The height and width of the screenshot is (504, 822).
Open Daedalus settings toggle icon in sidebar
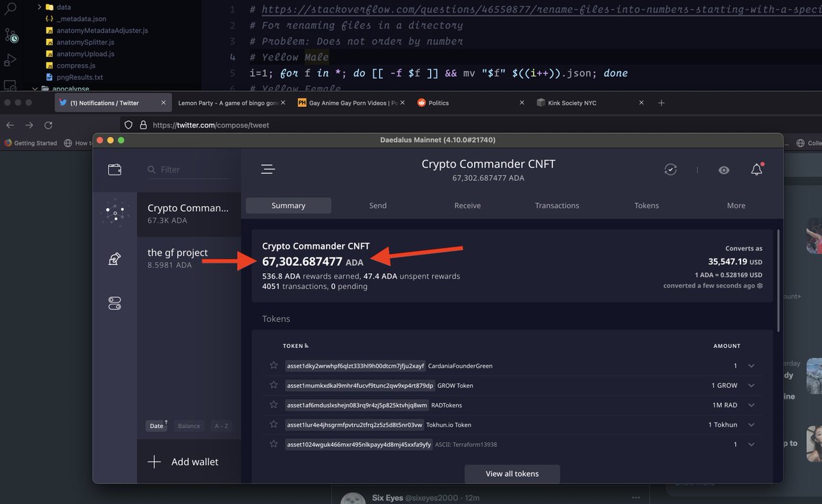point(115,303)
